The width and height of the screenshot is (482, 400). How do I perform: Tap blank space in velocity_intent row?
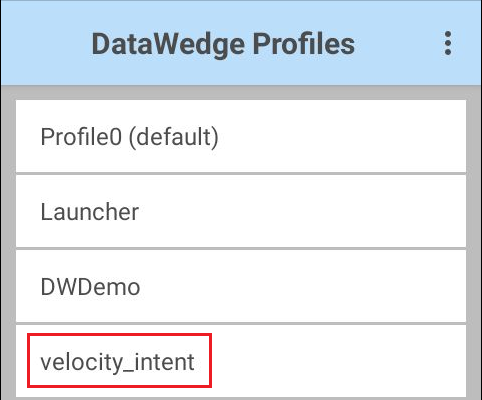click(338, 361)
